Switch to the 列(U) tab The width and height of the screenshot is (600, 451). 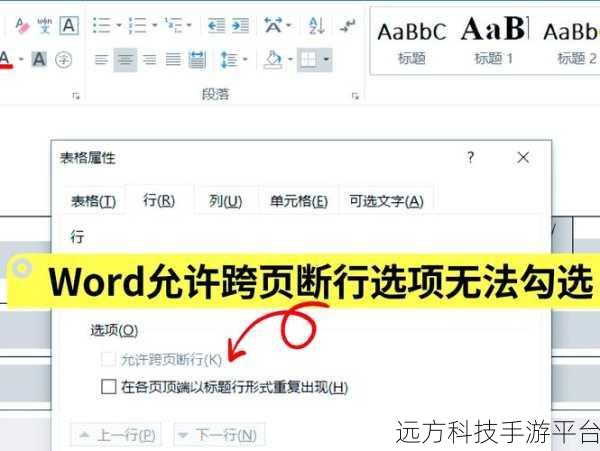(225, 201)
